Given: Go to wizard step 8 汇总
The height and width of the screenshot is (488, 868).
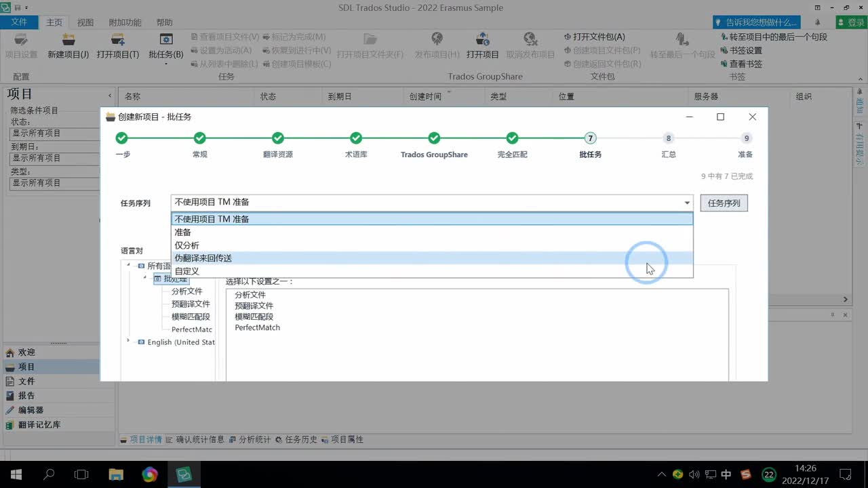Looking at the screenshot, I should 669,145.
